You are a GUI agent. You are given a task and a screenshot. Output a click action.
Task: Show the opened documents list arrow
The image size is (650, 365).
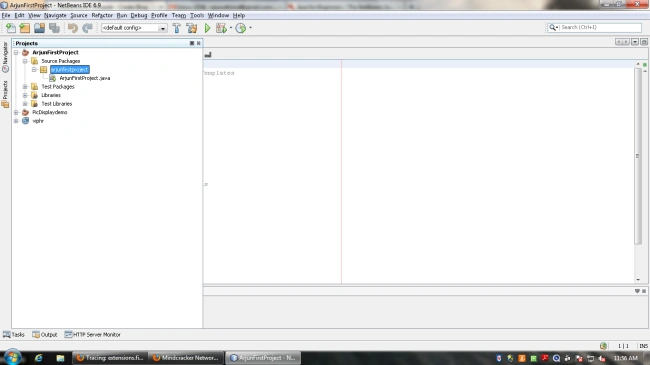[635, 42]
